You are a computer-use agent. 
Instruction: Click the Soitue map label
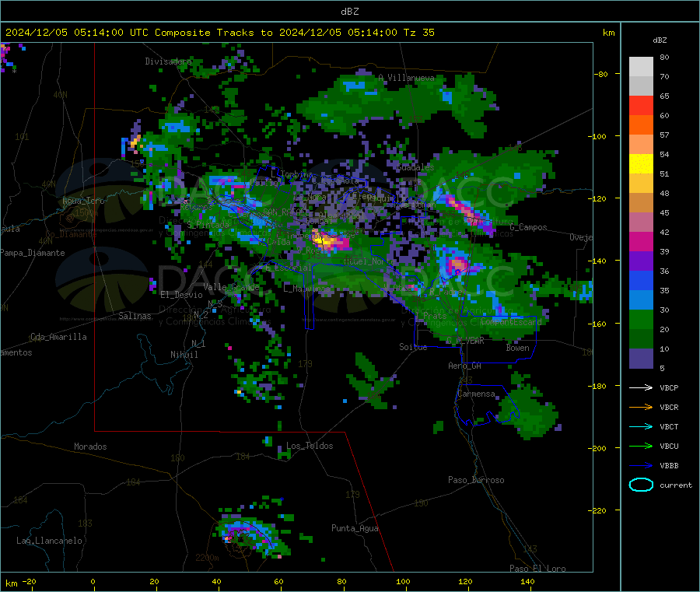pos(413,347)
